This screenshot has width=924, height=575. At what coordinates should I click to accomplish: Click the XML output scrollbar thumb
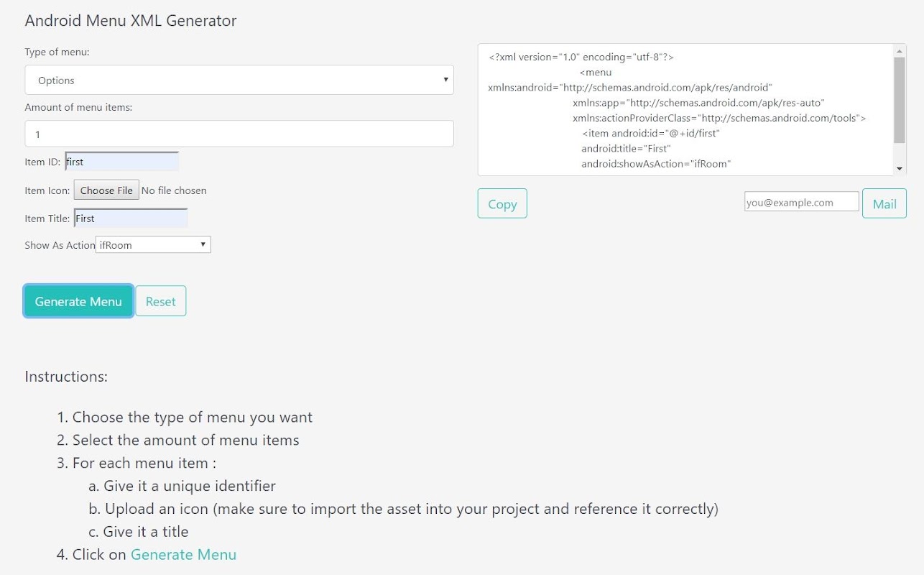900,100
